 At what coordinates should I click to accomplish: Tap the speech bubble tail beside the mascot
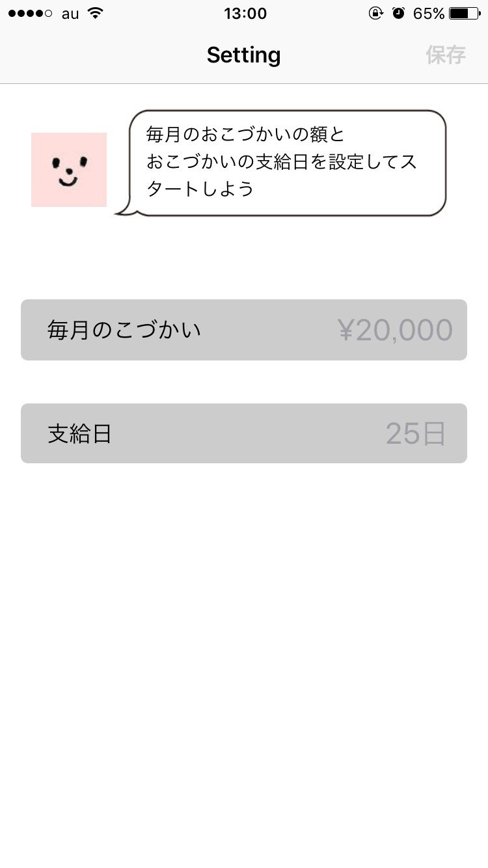pos(124,210)
